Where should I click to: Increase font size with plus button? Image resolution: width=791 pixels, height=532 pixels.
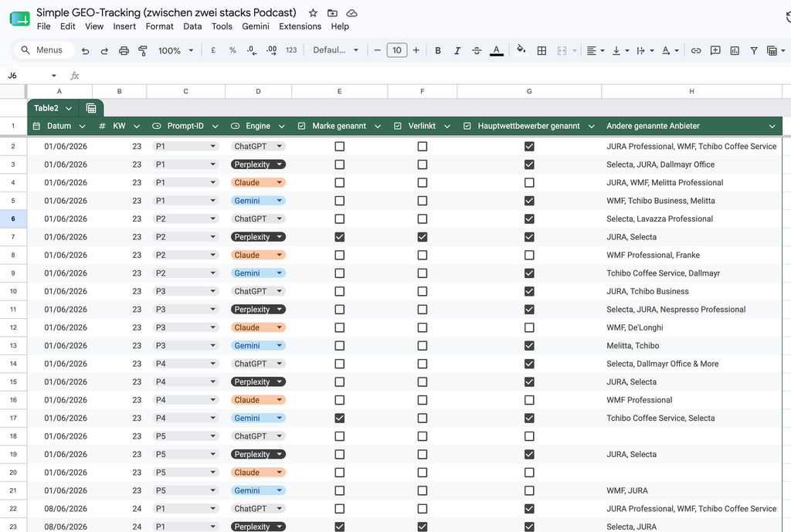tap(416, 50)
